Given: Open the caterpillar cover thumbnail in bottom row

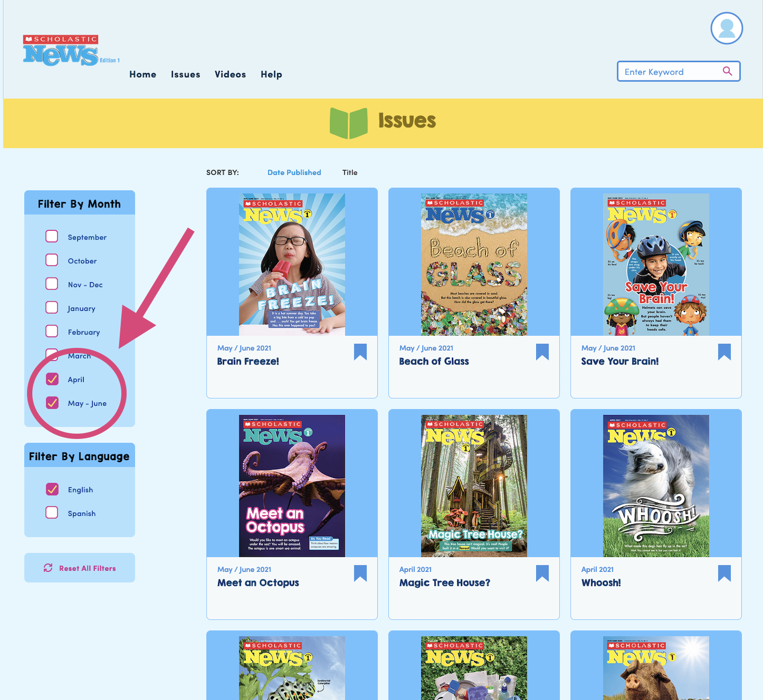Looking at the screenshot, I should click(x=292, y=668).
